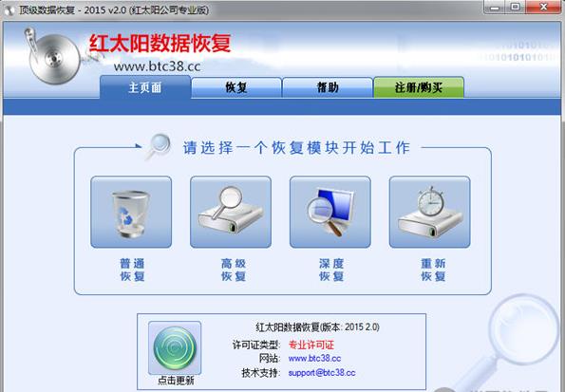
Task: Launch the 高级恢复 drive search module
Action: click(x=231, y=212)
